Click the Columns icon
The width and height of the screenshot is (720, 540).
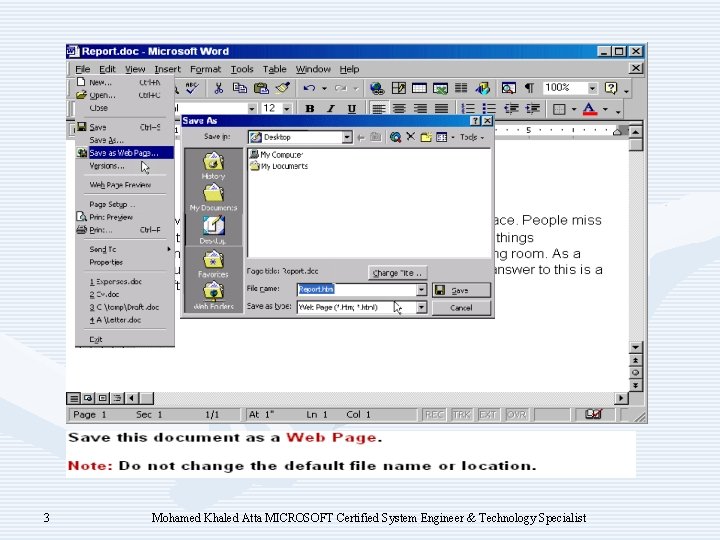(461, 88)
